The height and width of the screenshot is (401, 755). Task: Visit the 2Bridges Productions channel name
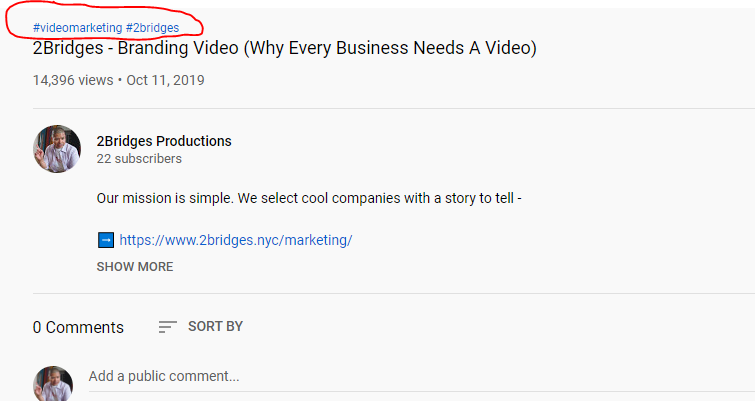click(164, 141)
